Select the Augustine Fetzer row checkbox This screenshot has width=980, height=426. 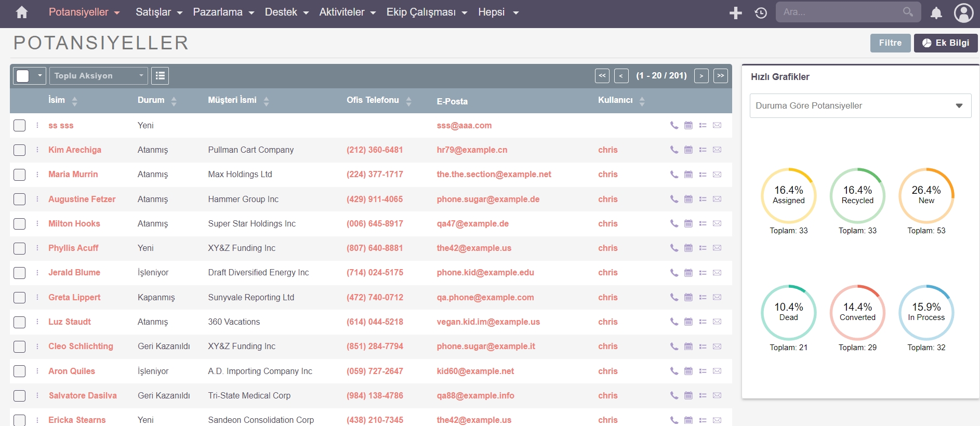point(19,199)
